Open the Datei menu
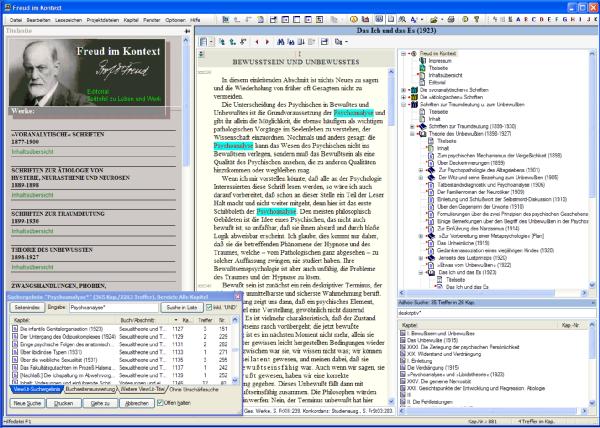600x428 pixels. click(x=16, y=20)
